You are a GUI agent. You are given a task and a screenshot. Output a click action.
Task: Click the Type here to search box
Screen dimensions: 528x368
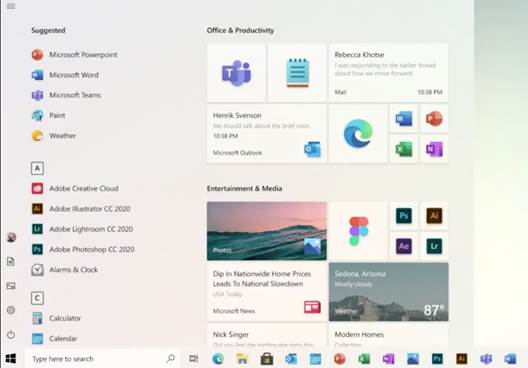click(102, 359)
